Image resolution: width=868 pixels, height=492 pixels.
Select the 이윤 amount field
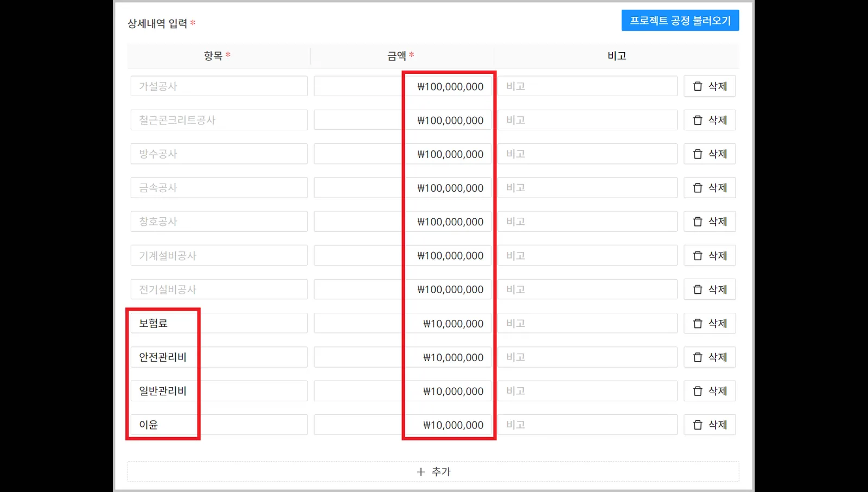(x=403, y=425)
